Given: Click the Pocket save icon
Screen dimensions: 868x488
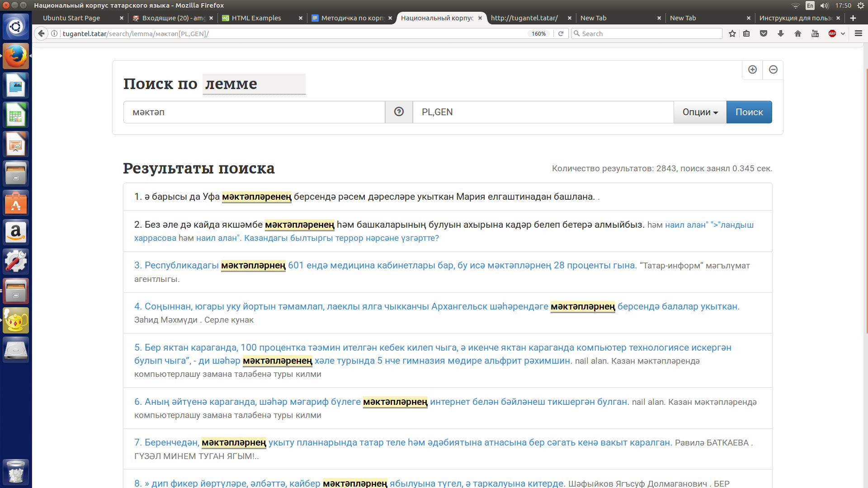Looking at the screenshot, I should coord(764,33).
